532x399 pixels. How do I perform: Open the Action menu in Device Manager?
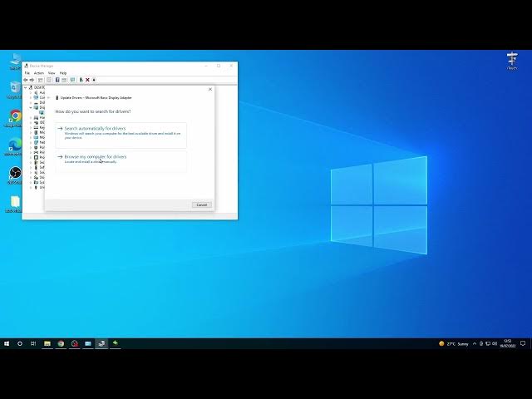tap(38, 73)
